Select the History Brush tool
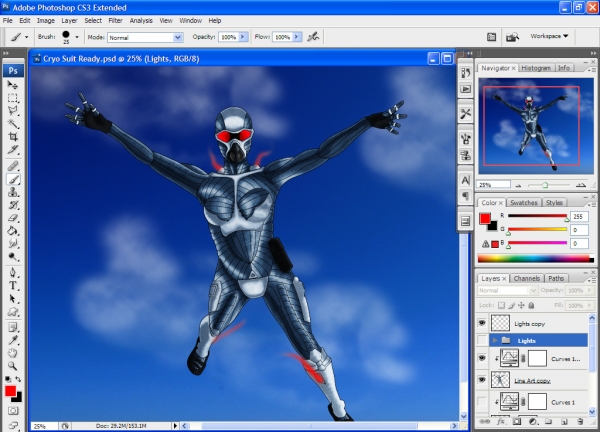The width and height of the screenshot is (600, 432). point(13,205)
